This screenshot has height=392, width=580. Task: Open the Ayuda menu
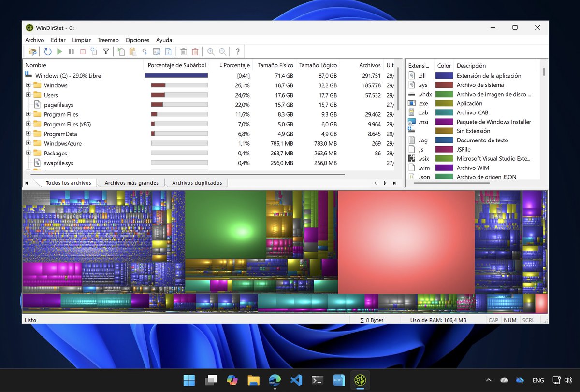tap(164, 40)
